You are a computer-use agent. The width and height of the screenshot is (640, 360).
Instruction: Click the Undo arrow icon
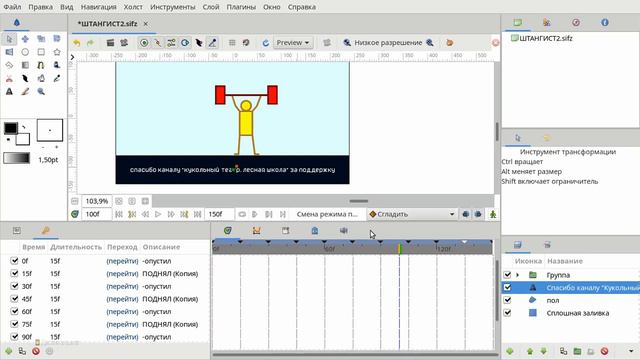pos(76,43)
